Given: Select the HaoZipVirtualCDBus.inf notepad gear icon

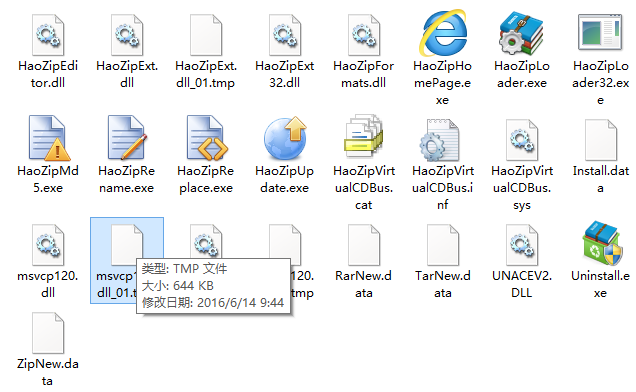Looking at the screenshot, I should coord(440,140).
